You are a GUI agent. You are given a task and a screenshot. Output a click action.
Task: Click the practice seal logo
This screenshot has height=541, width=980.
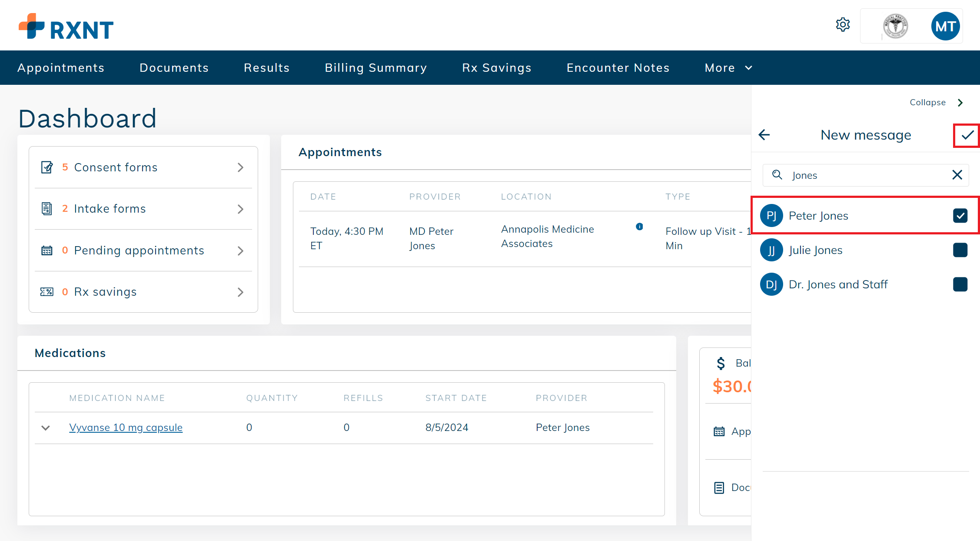coord(895,27)
